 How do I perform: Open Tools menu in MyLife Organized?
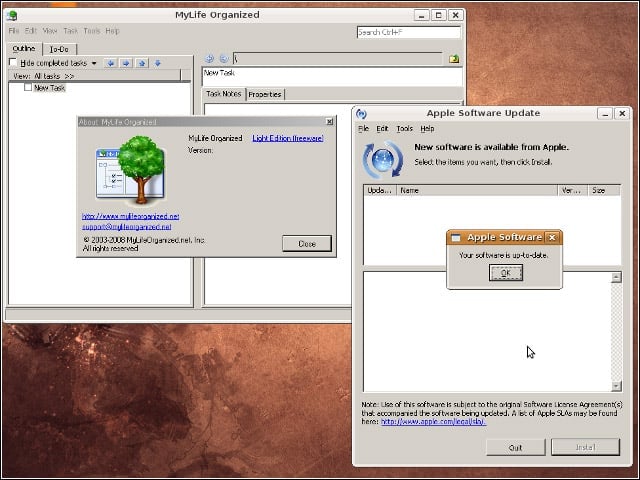click(91, 31)
